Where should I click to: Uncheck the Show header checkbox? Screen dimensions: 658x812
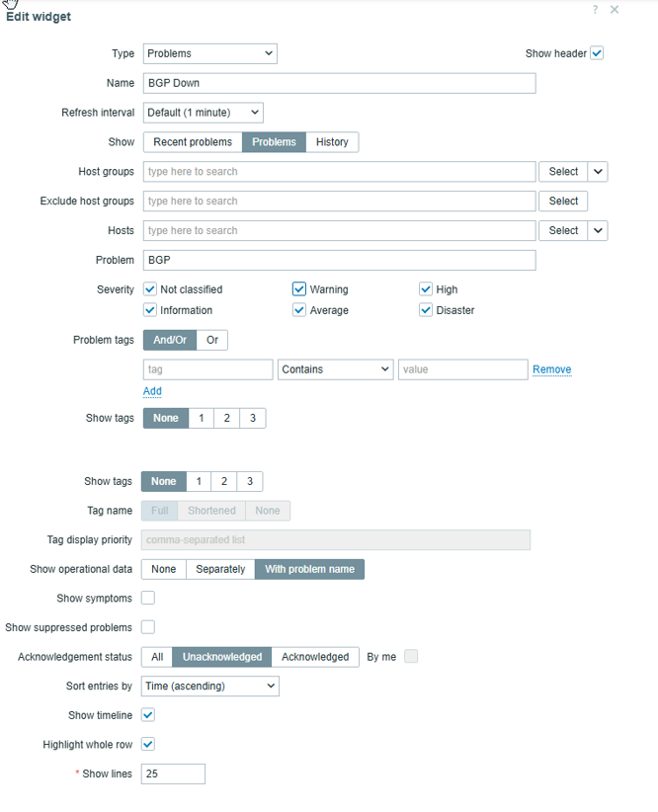(x=597, y=52)
